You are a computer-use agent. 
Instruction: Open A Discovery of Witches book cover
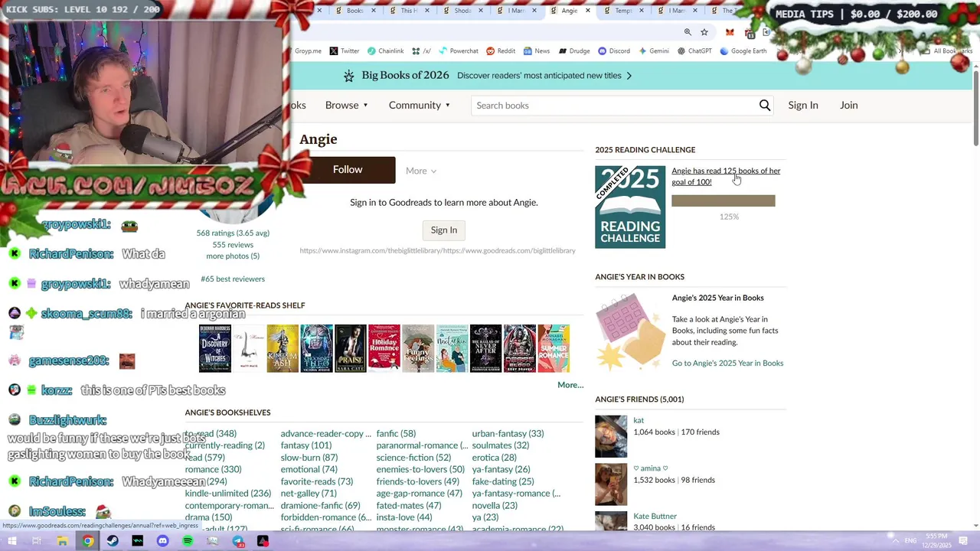tap(215, 348)
